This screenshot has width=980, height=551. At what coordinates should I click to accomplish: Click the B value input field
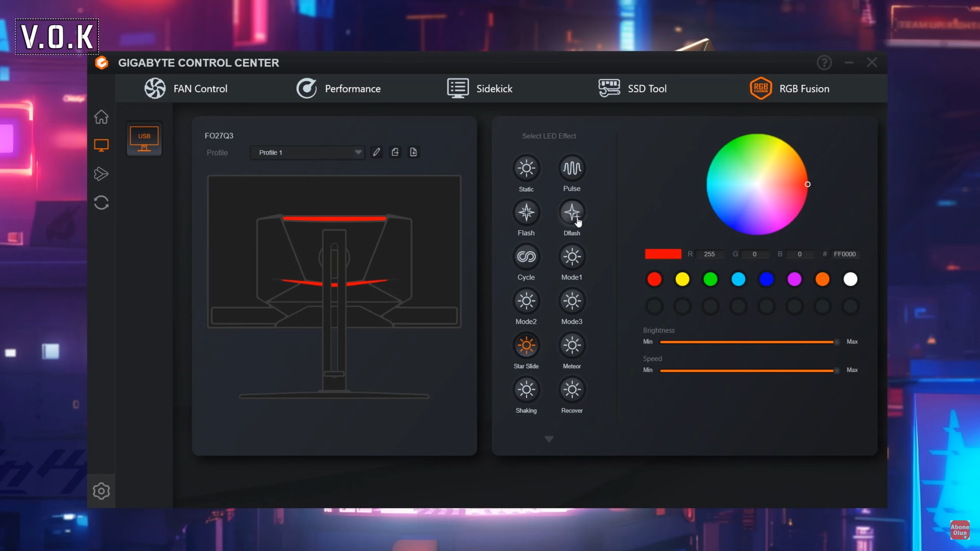tap(800, 254)
